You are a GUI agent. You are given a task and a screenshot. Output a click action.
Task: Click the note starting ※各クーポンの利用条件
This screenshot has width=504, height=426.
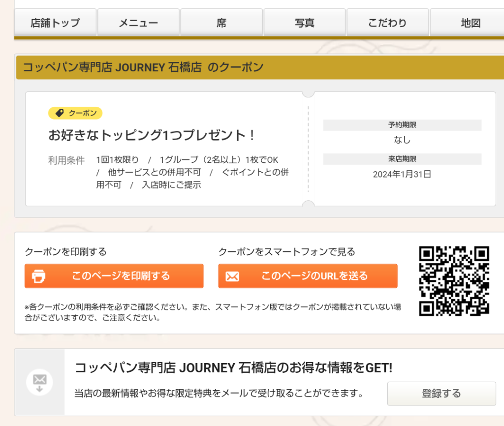(x=213, y=312)
